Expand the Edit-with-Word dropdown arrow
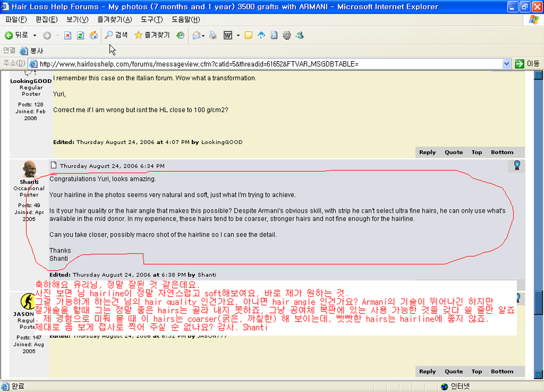This screenshot has width=544, height=392. (x=238, y=35)
